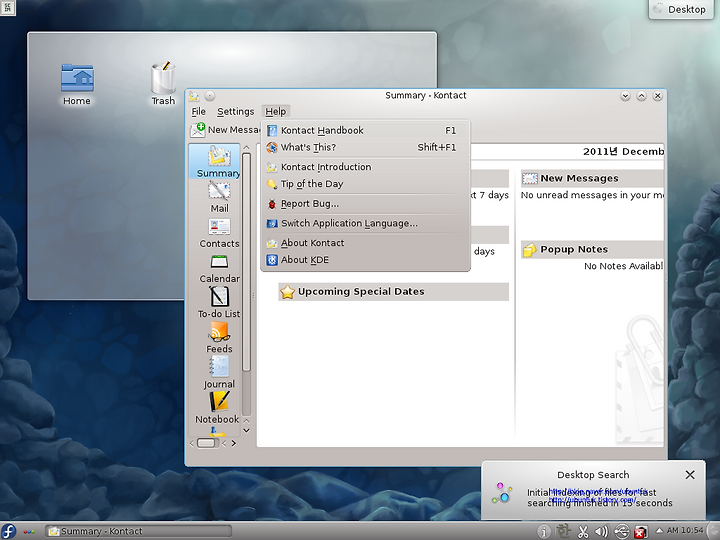This screenshot has height=540, width=720.
Task: Open the Settings menu
Action: click(236, 112)
